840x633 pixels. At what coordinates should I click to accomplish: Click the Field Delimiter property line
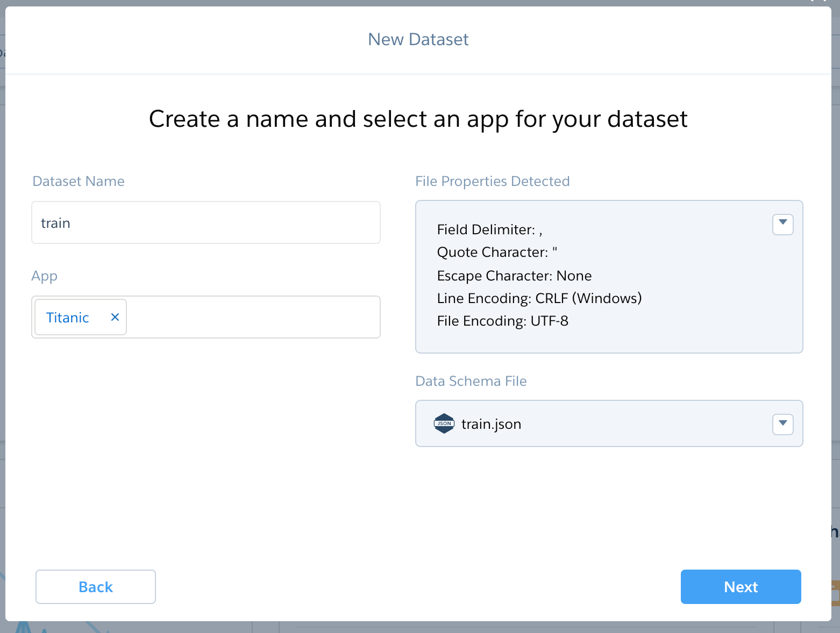489,229
